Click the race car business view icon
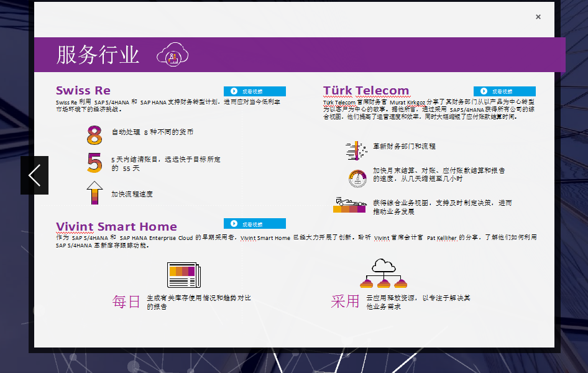 pos(349,205)
